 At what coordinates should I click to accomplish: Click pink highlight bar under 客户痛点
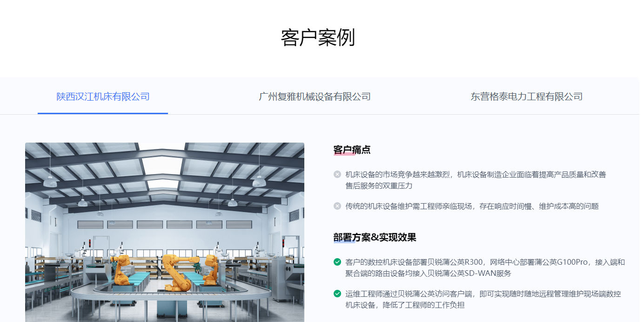(x=344, y=154)
